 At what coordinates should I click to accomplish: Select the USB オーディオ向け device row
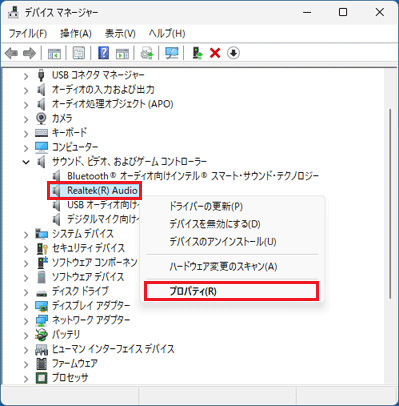click(95, 205)
